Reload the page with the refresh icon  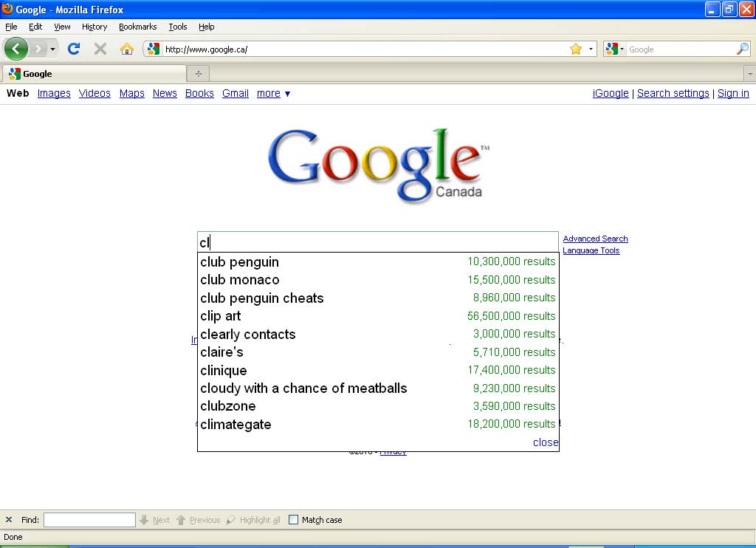point(73,49)
